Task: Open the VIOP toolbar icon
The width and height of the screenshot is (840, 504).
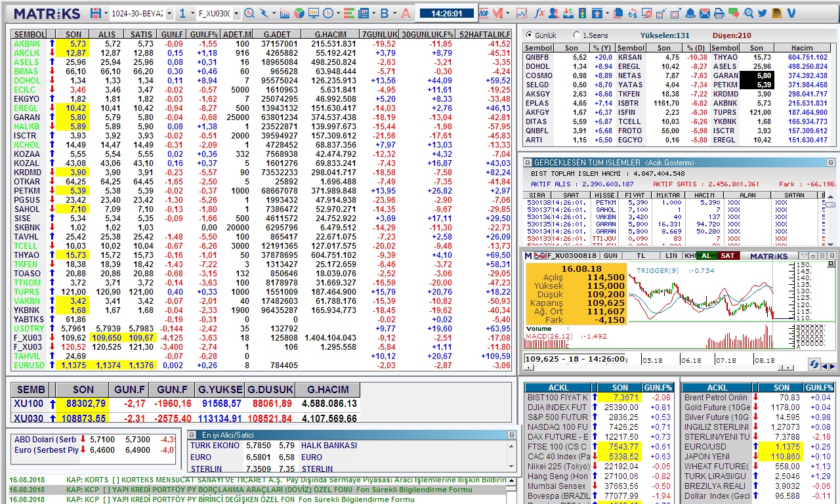Action: click(484, 13)
